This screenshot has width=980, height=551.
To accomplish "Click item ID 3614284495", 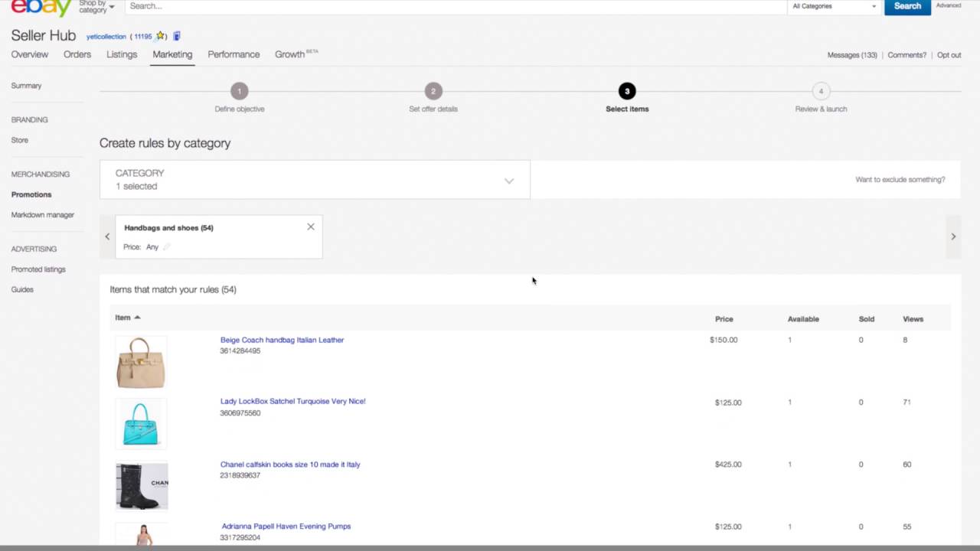I will pyautogui.click(x=240, y=351).
